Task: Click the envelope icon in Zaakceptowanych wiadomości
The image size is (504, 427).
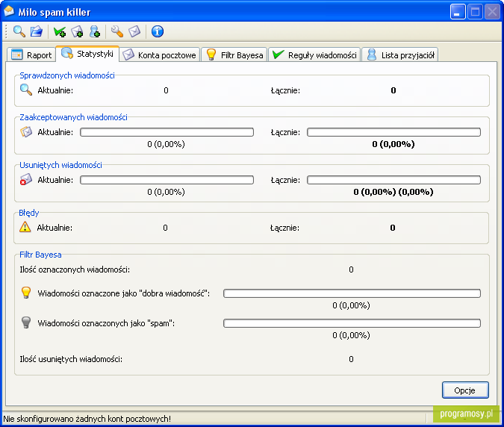Action: click(26, 131)
